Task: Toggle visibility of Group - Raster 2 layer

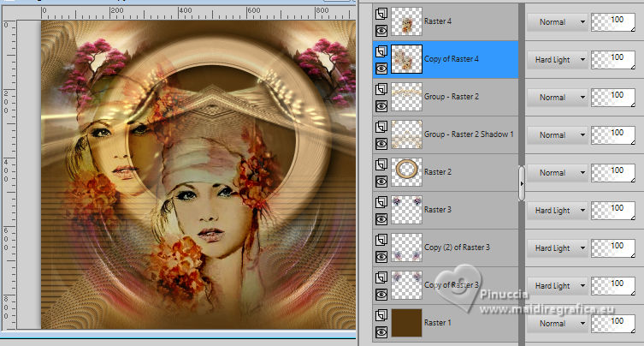Action: (381, 106)
